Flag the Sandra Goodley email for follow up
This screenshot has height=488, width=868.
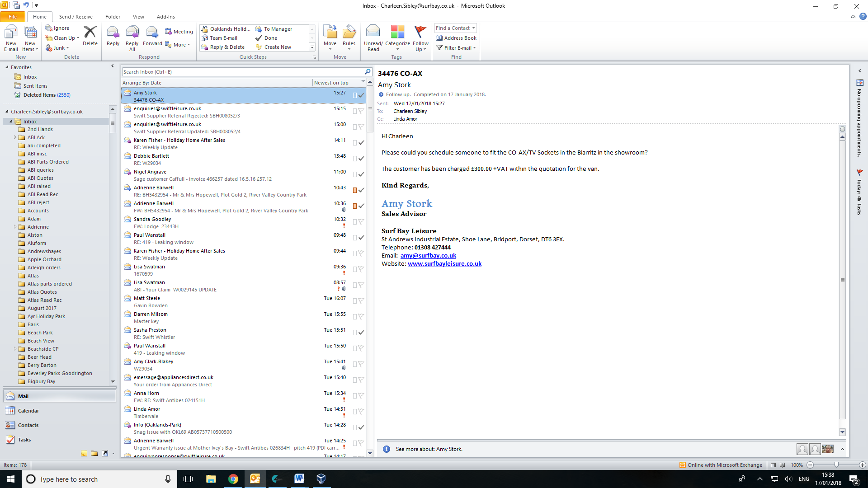pyautogui.click(x=361, y=222)
